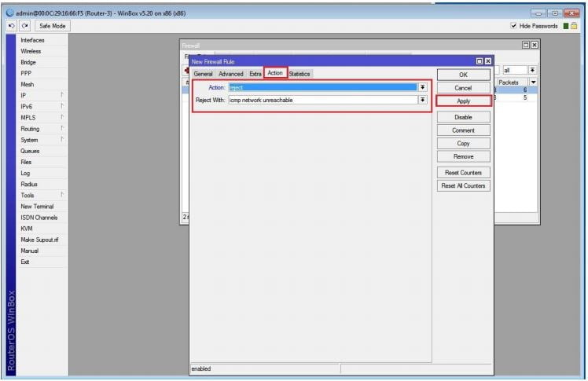588x381 pixels.
Task: Open the 'all' filter dropdown
Action: 532,70
